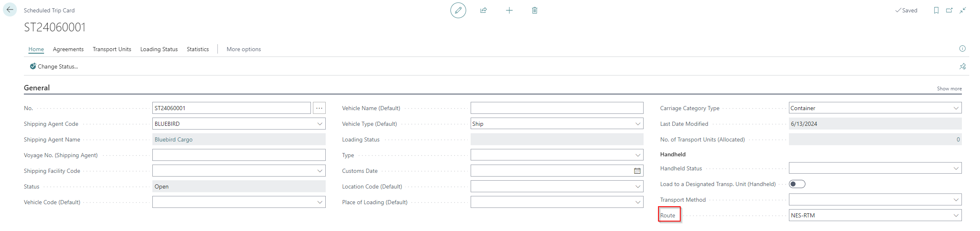980x231 pixels.
Task: Open the Vehicle Type (Default) dropdown
Action: (637, 124)
